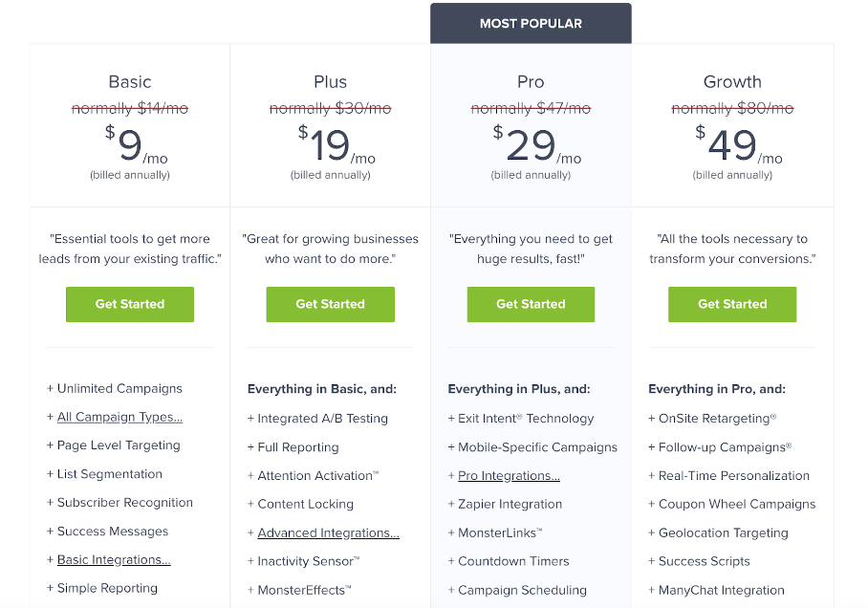Click the Get Started button under Growth
Viewport: 868px width, 608px height.
pos(732,304)
